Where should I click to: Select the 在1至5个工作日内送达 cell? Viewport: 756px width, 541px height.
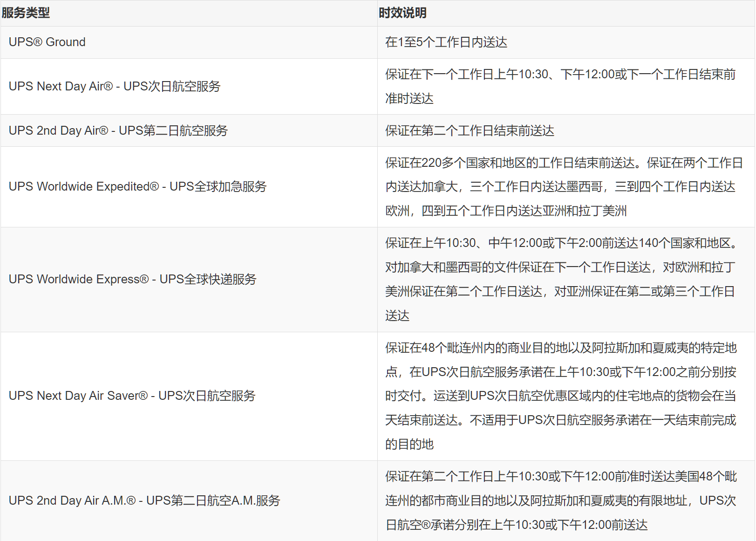[x=566, y=42]
